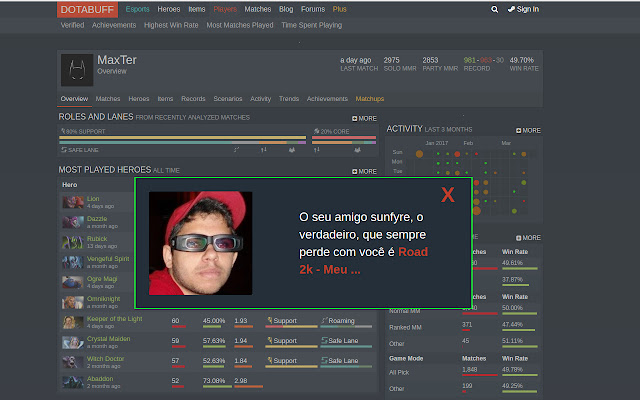Open Most Matches Played list
640x400 pixels.
[240, 25]
